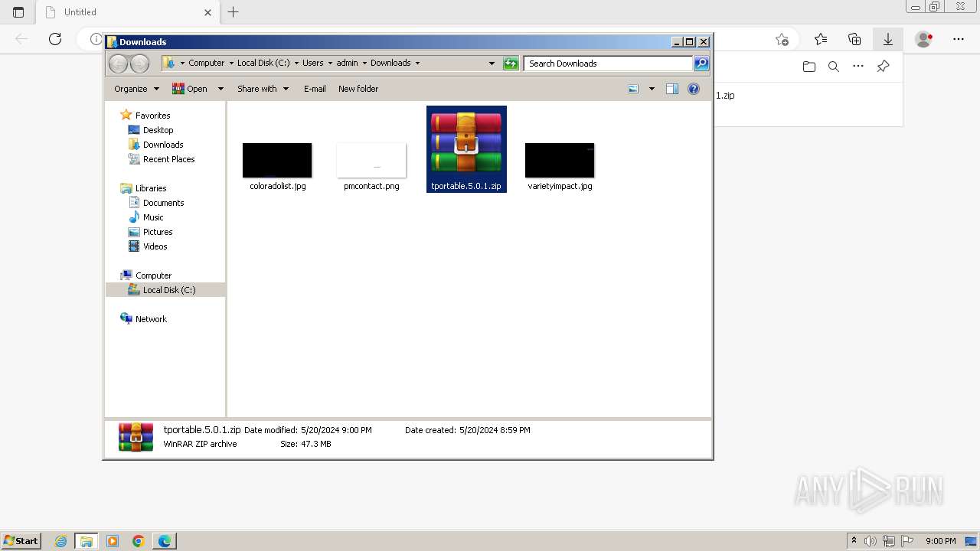This screenshot has height=551, width=980.
Task: Show hidden tray icons arrow
Action: pyautogui.click(x=854, y=541)
